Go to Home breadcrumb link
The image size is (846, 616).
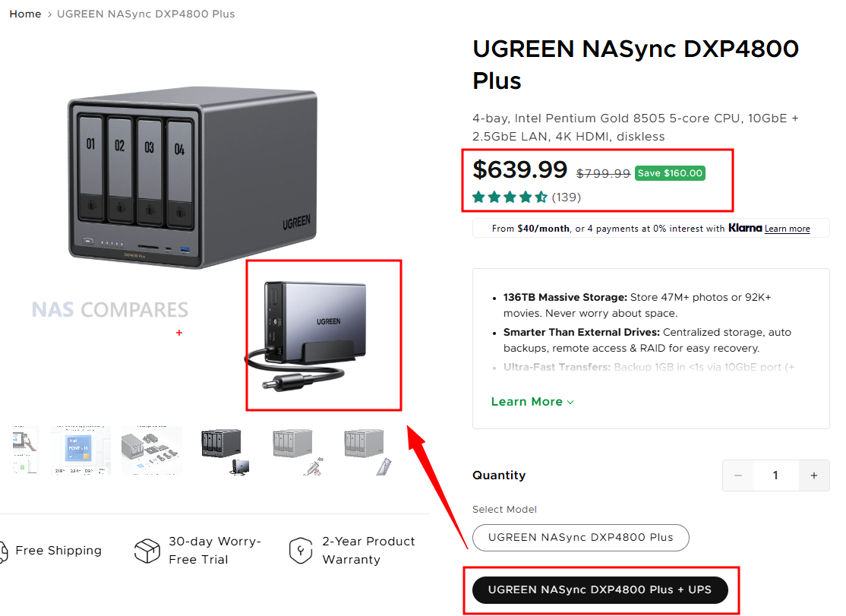25,14
